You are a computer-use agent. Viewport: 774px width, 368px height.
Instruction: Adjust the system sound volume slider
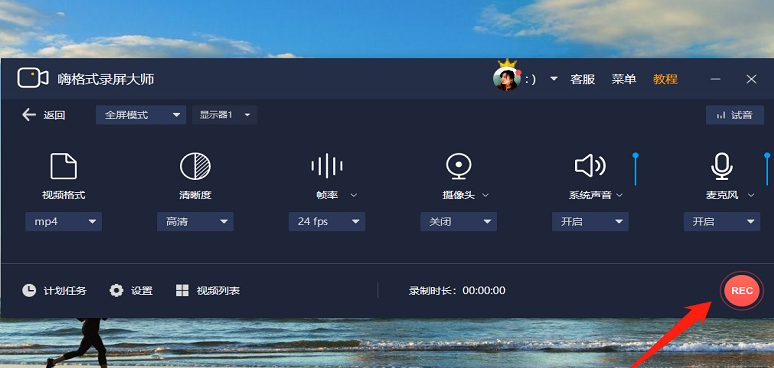pos(635,169)
